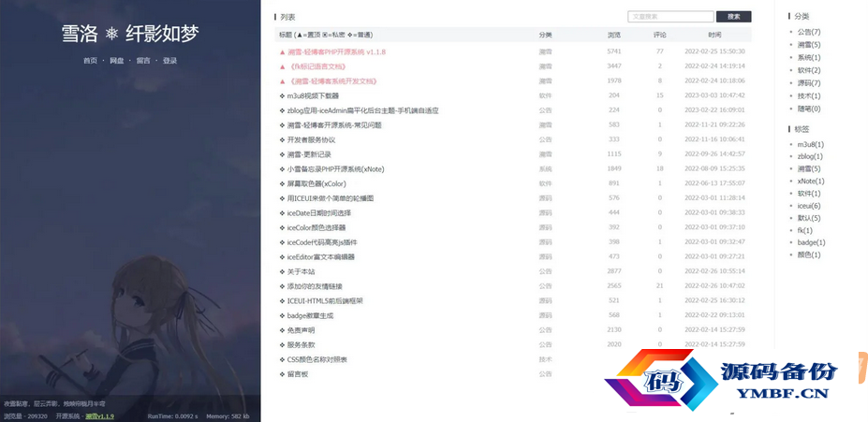Select sidebar category 公告(7)
868x422 pixels.
pyautogui.click(x=809, y=32)
